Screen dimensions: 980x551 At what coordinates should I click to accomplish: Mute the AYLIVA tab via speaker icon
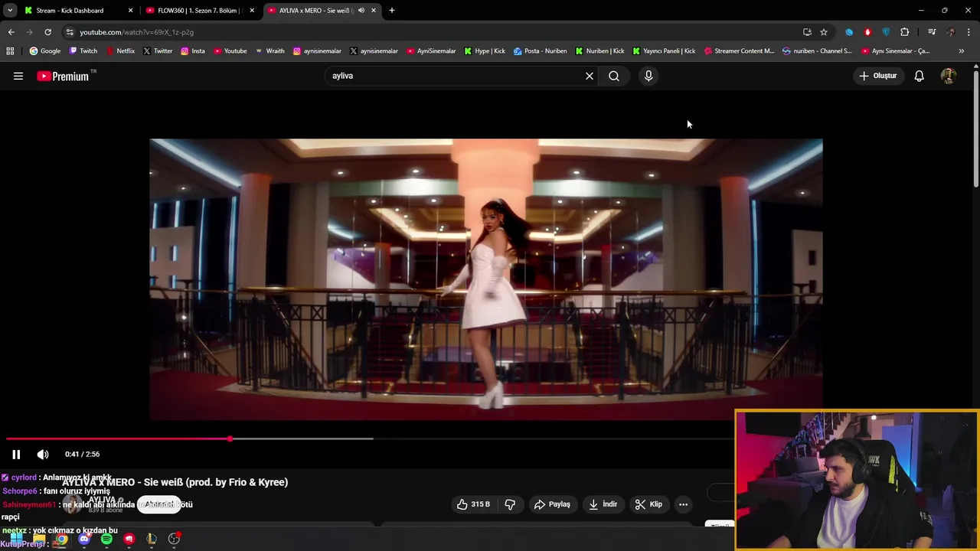(361, 10)
